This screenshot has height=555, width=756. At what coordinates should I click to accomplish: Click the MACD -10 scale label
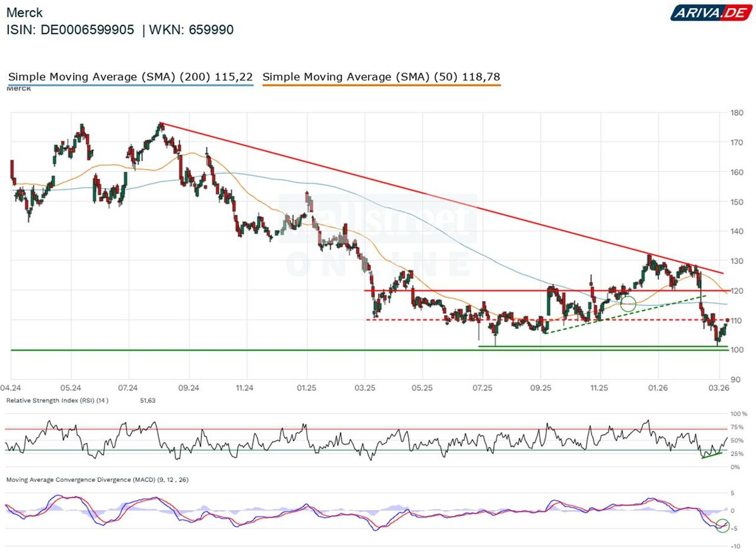point(735,546)
